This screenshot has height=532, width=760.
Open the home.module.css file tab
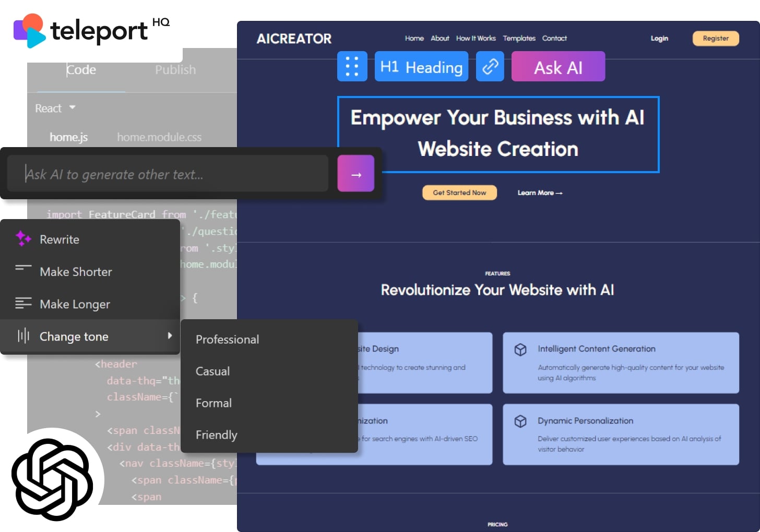click(x=159, y=137)
